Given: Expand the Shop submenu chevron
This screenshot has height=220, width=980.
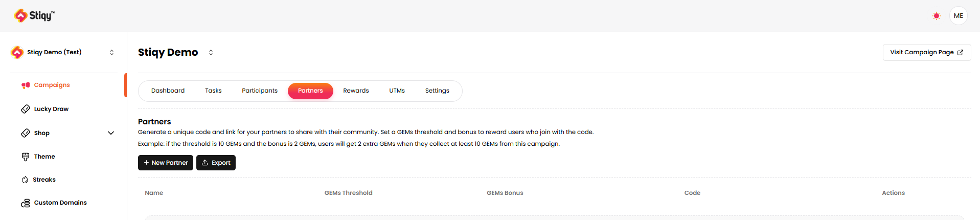Looking at the screenshot, I should click(x=111, y=133).
